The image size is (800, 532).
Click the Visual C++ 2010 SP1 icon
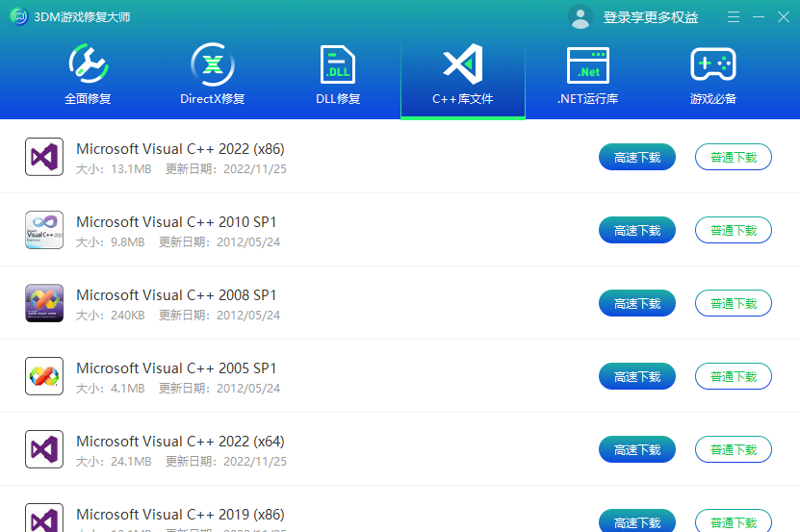point(44,230)
